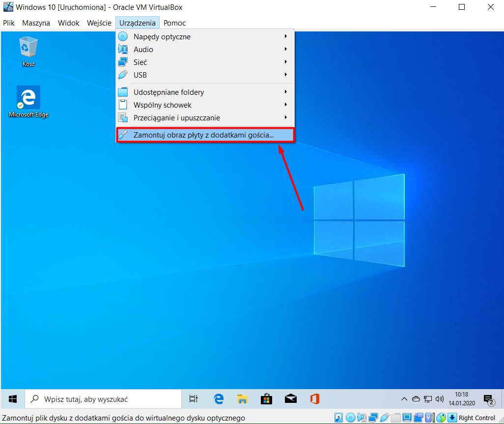This screenshot has width=504, height=424.
Task: Close the open Urządzenia menu
Action: tap(137, 23)
